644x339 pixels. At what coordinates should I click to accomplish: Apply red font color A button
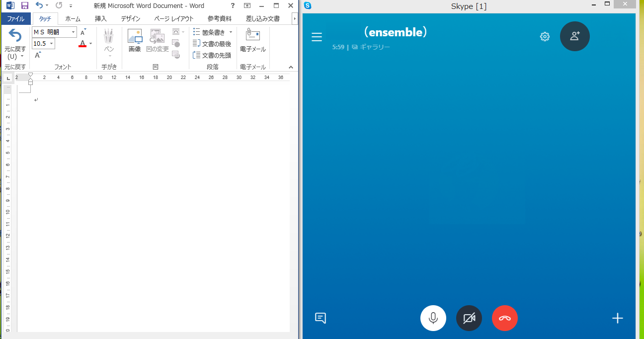click(x=82, y=44)
